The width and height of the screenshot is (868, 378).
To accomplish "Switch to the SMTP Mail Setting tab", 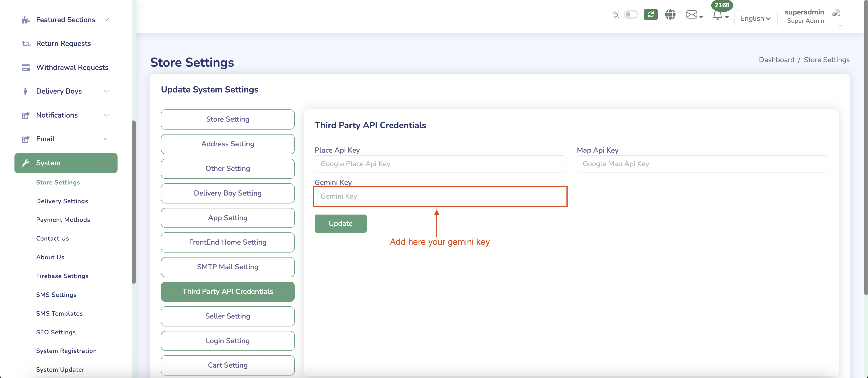I will click(x=227, y=267).
